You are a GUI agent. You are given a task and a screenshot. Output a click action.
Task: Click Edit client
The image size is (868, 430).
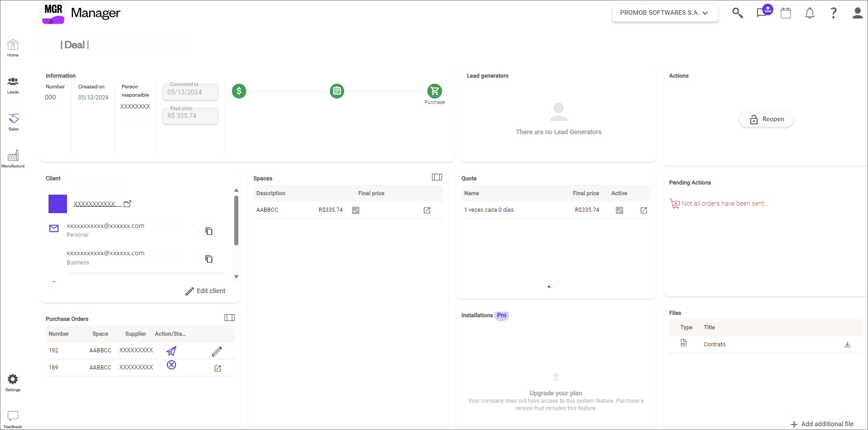tap(206, 291)
